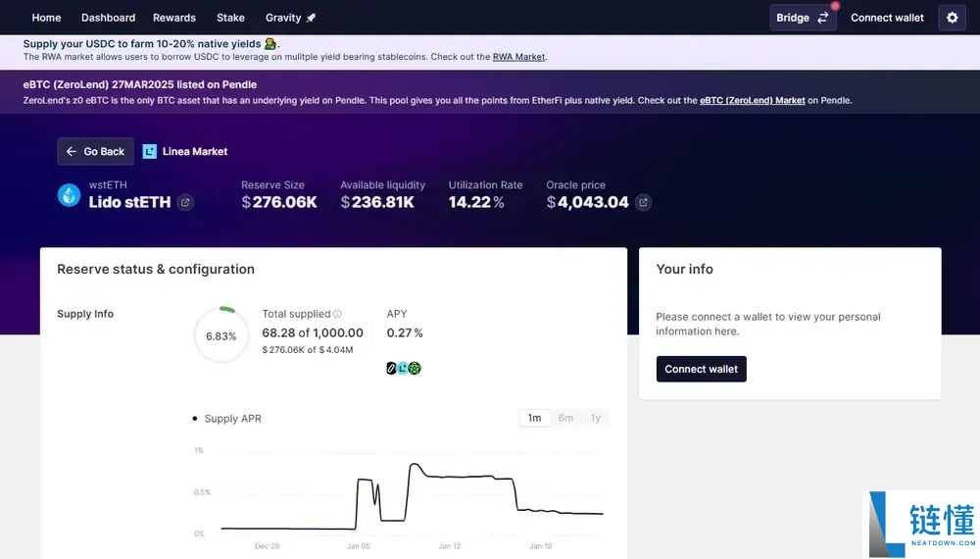
Task: Select the 1m chart time range
Action: click(534, 418)
